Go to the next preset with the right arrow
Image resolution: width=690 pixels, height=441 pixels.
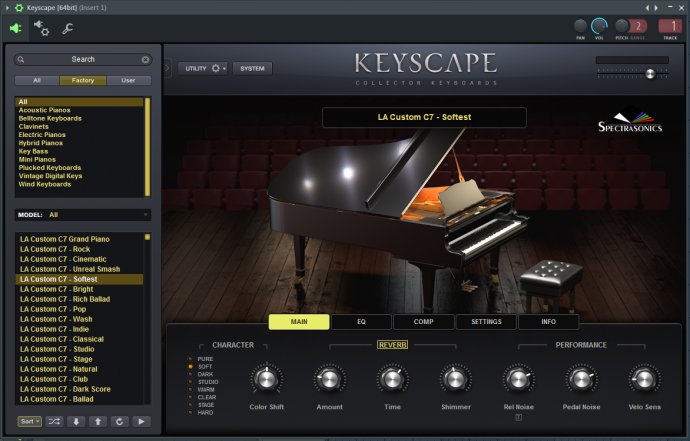pos(656,7)
